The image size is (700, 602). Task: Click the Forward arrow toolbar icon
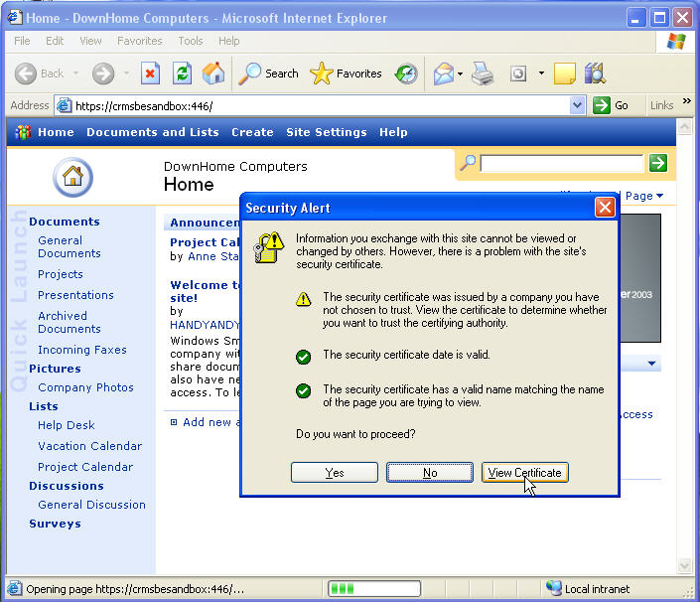click(103, 74)
